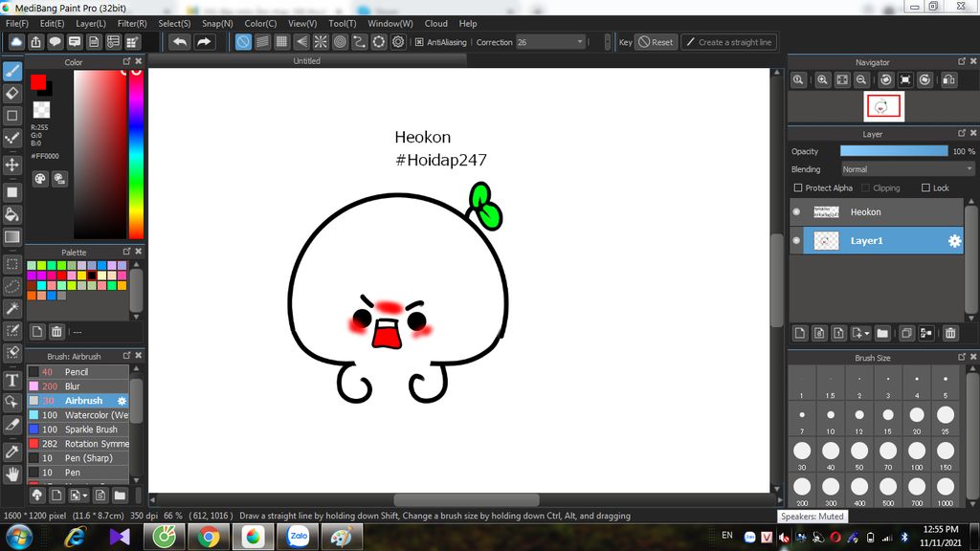Viewport: 980px width, 551px height.
Task: Zoom in using Navigator magnifier plus
Action: point(822,80)
